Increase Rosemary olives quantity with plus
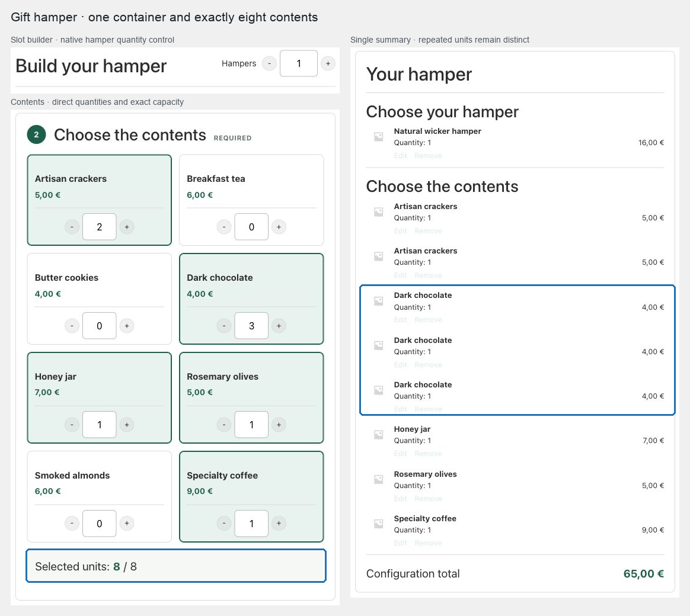 point(279,425)
